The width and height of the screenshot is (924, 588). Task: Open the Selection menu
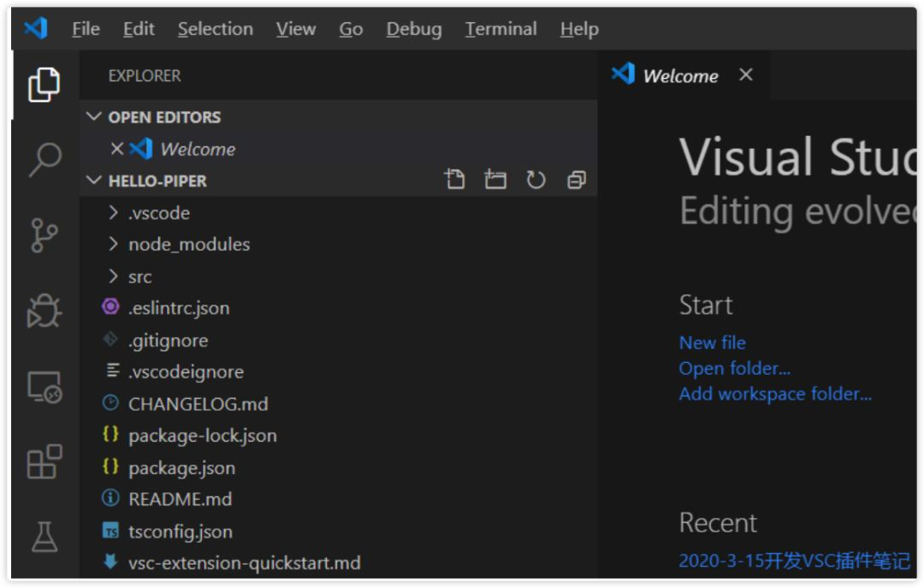[x=215, y=29]
